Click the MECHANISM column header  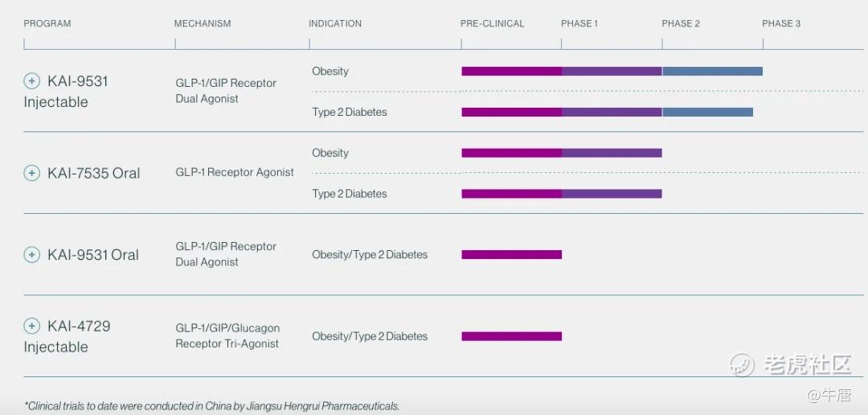coord(203,23)
